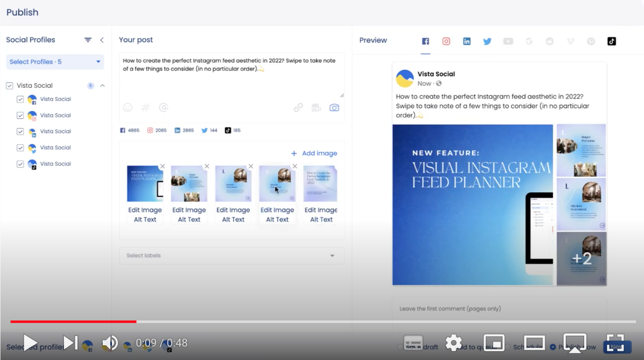Collapse the Vista Social profile group

coord(102,86)
